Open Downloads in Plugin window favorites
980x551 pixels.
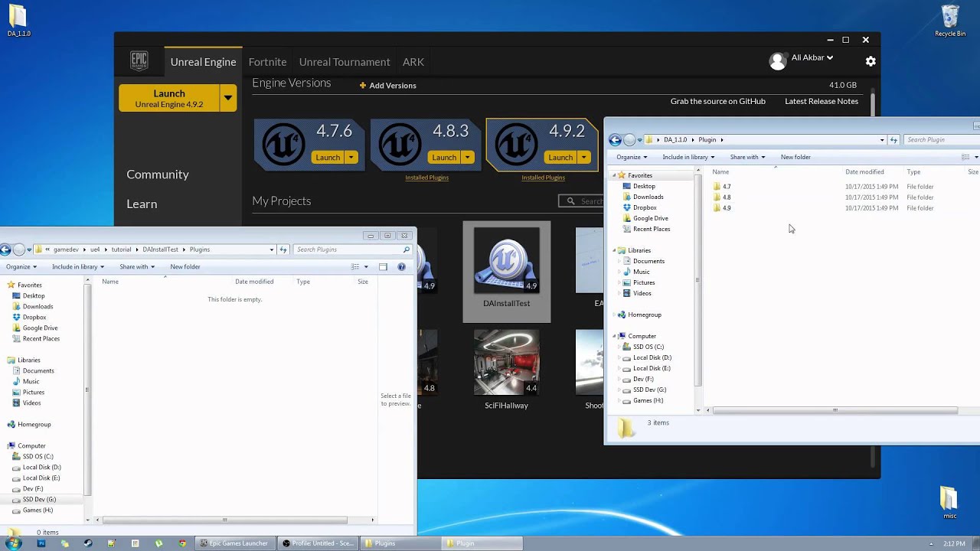tap(643, 197)
